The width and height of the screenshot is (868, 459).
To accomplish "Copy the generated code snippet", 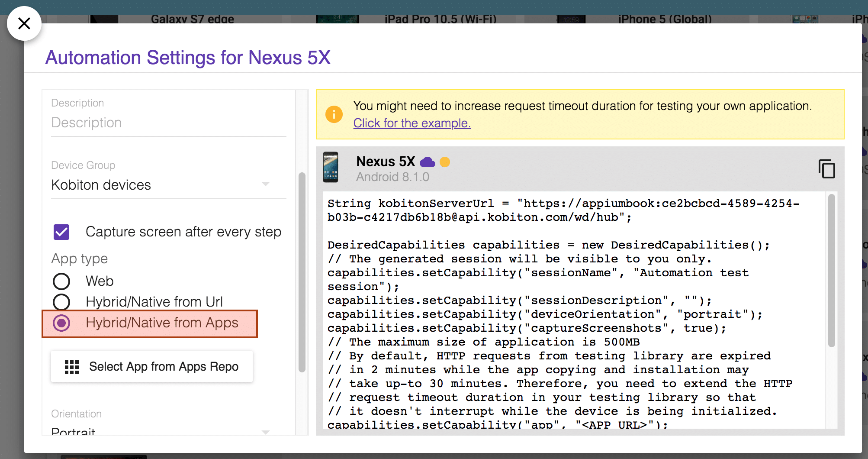I will coord(826,169).
